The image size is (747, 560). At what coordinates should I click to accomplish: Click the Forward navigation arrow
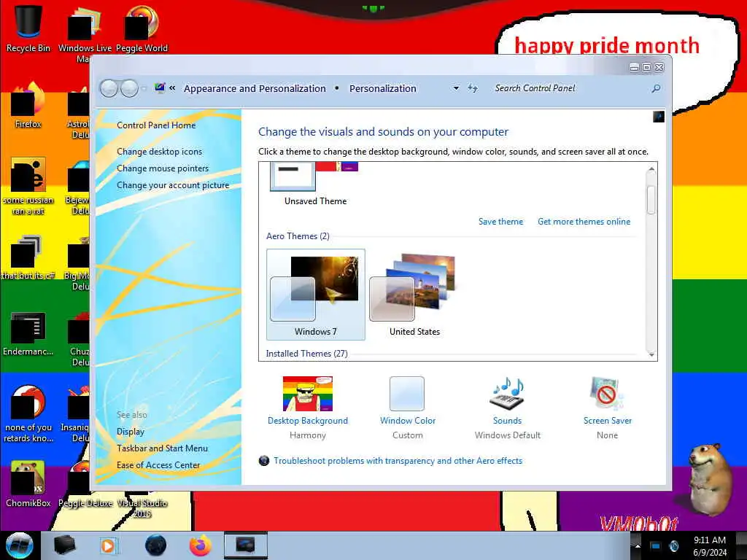129,88
